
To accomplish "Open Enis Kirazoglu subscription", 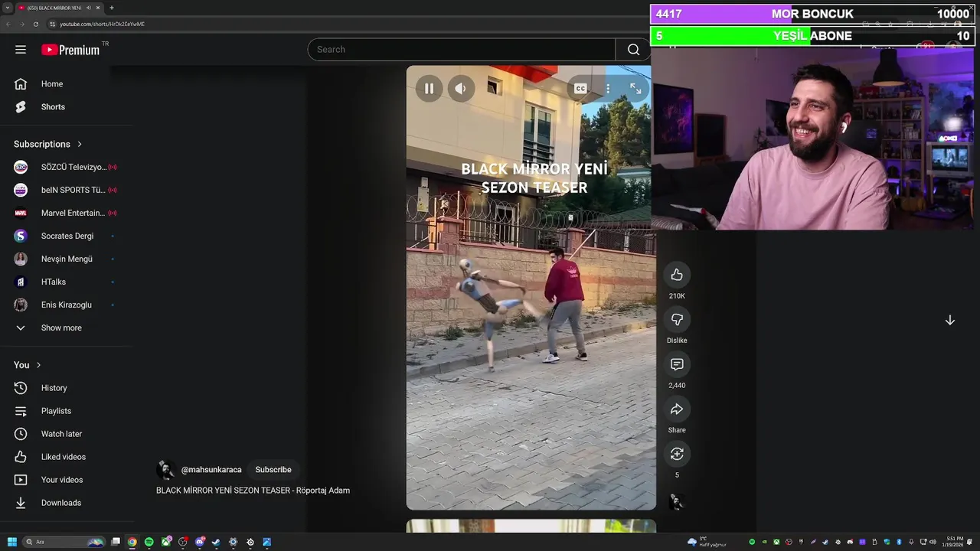I will [66, 305].
